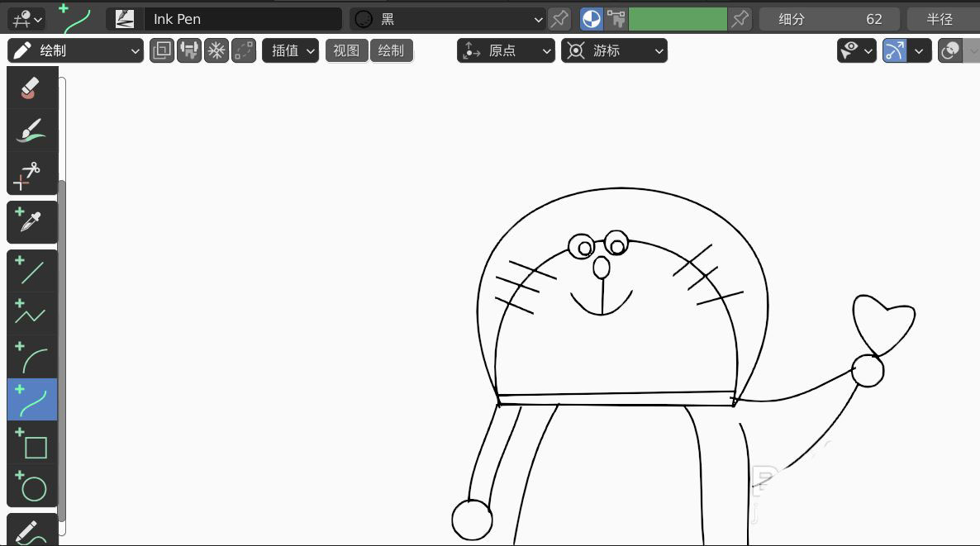Select the Arc drawing tool

click(x=32, y=357)
